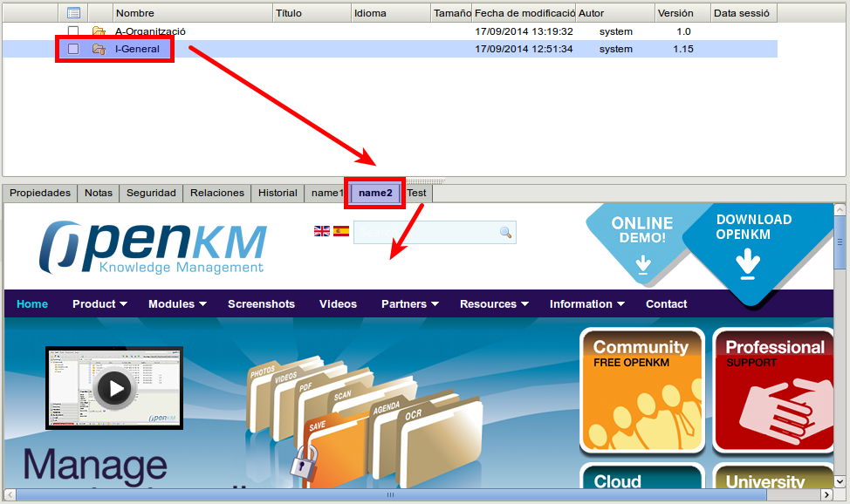
Task: Open the Historial tab
Action: (278, 193)
